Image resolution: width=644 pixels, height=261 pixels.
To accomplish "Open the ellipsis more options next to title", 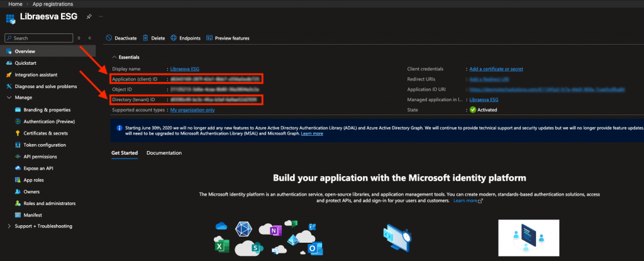I will tap(101, 16).
